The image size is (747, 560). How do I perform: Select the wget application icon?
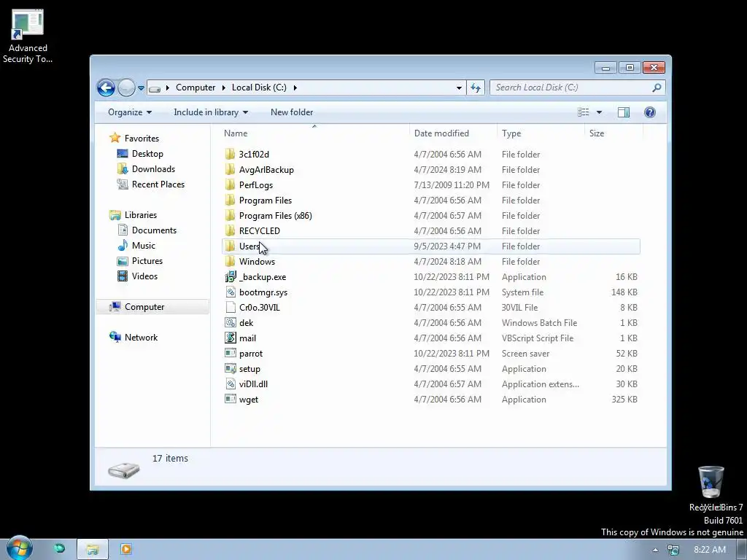coord(230,400)
